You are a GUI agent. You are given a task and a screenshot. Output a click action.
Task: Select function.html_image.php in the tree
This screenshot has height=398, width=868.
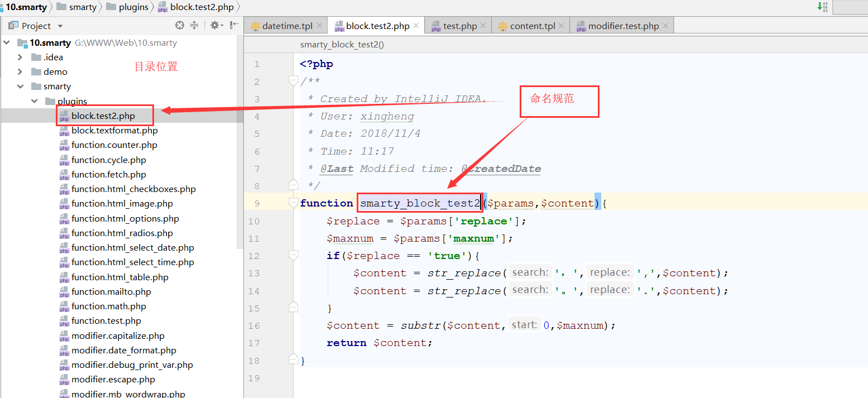click(x=122, y=204)
